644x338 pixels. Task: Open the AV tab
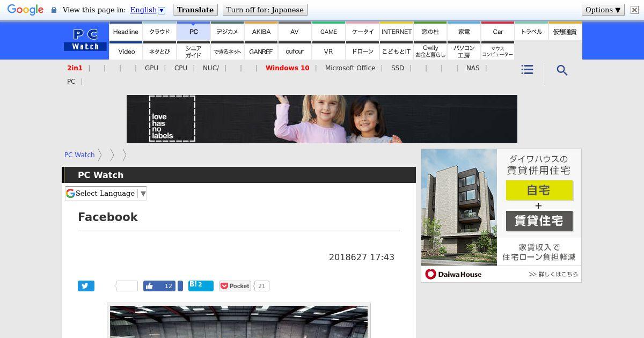point(295,31)
